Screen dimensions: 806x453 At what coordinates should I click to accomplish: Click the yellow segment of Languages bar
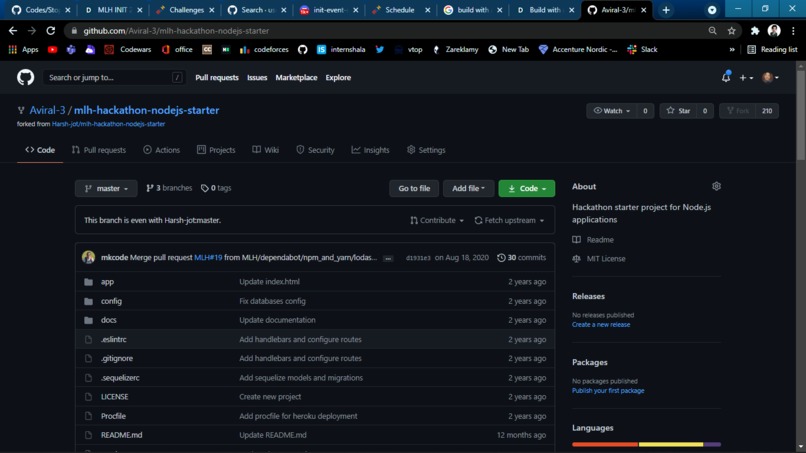pyautogui.click(x=671, y=444)
